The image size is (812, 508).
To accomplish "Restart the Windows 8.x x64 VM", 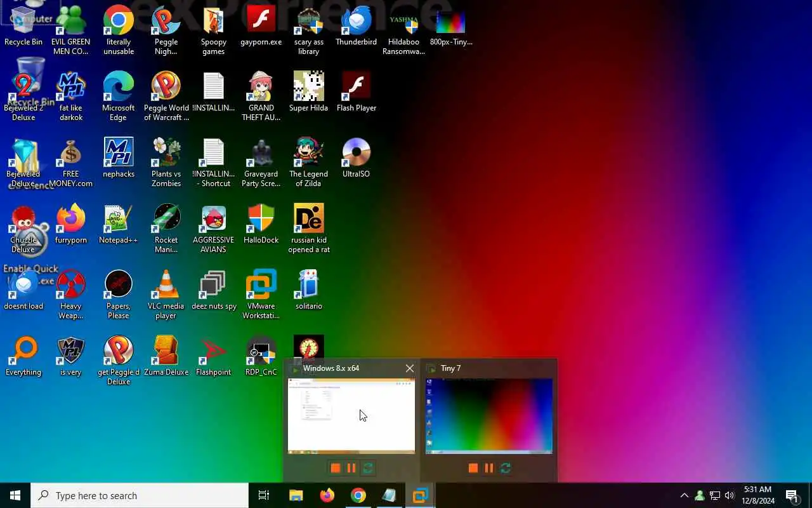I will coord(368,468).
